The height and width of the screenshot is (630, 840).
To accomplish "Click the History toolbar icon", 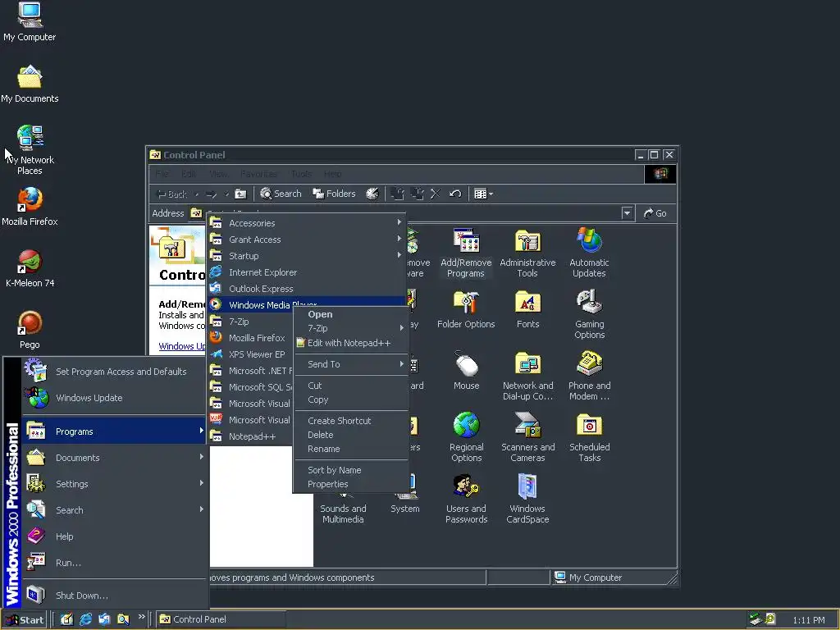I will click(x=372, y=194).
